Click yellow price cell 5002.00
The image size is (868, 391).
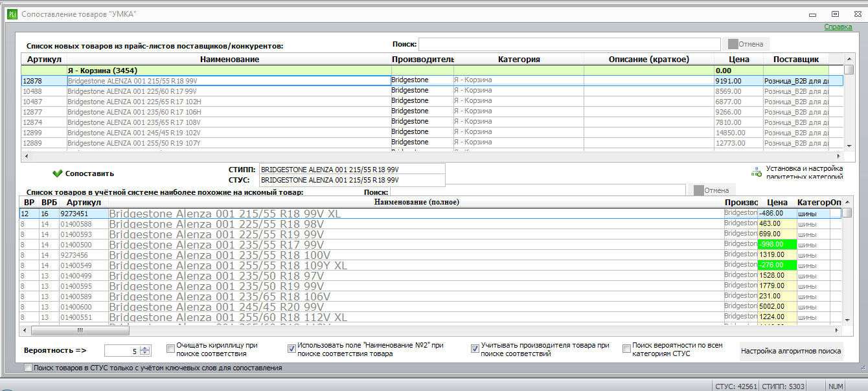pos(777,306)
